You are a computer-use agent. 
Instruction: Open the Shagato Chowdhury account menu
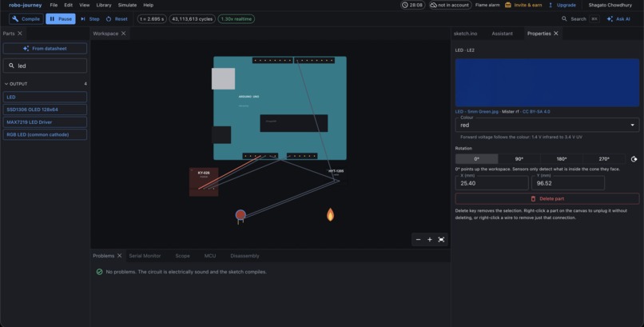(610, 5)
